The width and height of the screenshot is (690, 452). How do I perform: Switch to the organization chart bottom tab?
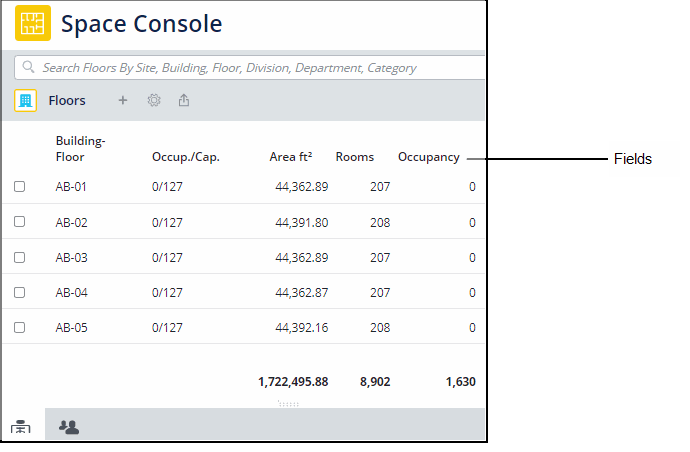click(21, 427)
